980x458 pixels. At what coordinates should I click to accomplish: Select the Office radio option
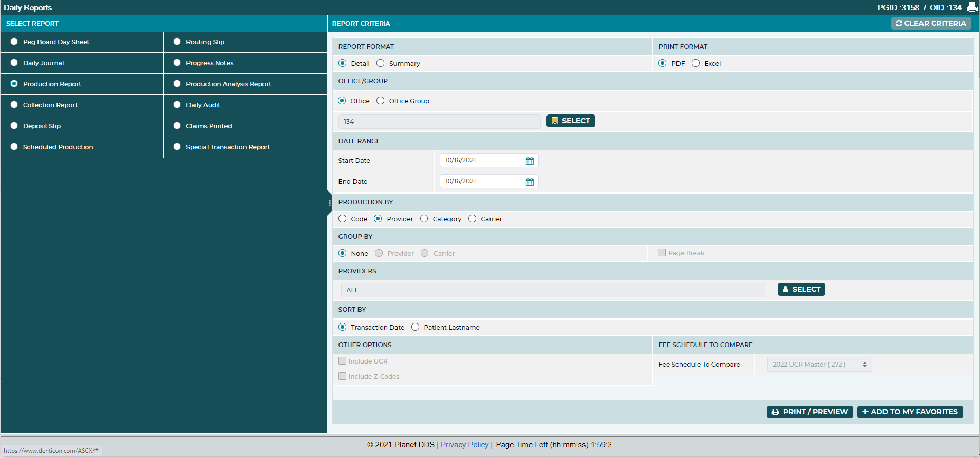(342, 101)
